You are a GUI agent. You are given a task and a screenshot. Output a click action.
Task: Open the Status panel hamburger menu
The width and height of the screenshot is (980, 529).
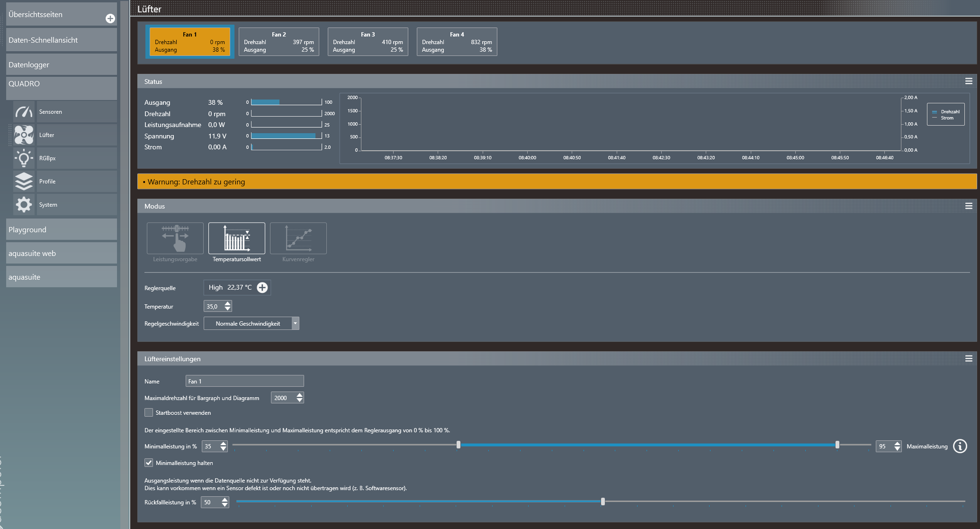(x=969, y=82)
